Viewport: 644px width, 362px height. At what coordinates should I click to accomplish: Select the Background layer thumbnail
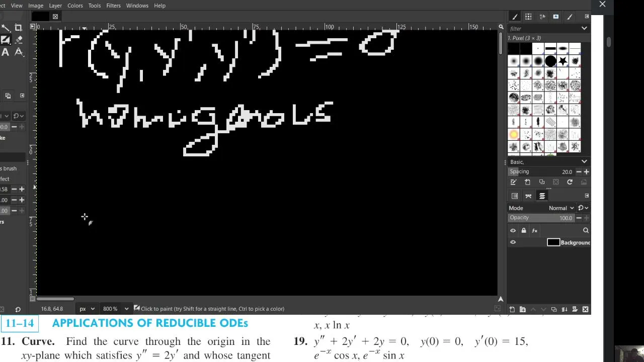click(x=553, y=242)
